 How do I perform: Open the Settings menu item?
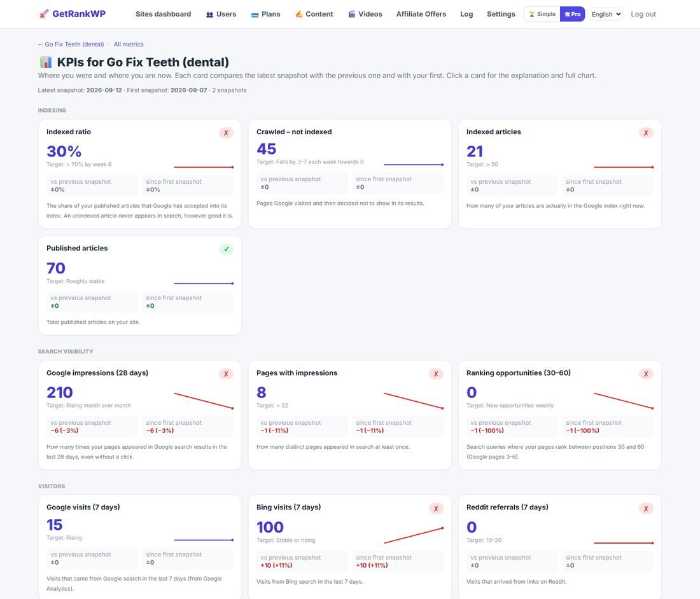click(x=501, y=14)
